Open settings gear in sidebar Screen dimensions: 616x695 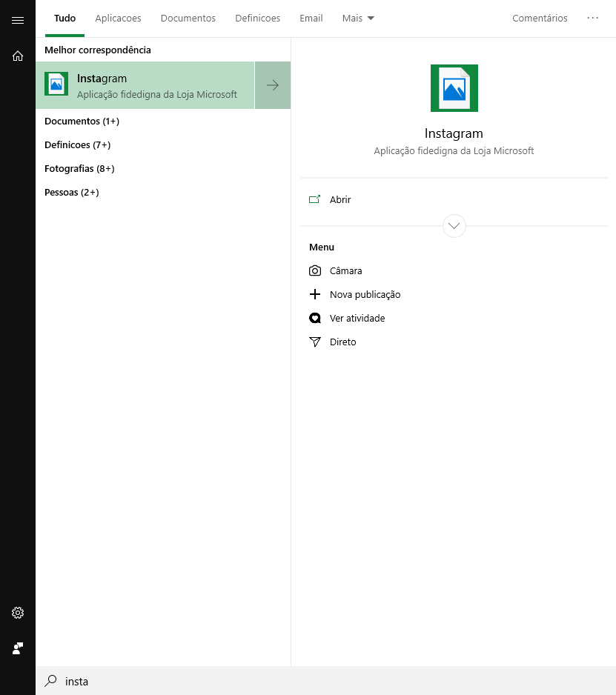click(18, 613)
